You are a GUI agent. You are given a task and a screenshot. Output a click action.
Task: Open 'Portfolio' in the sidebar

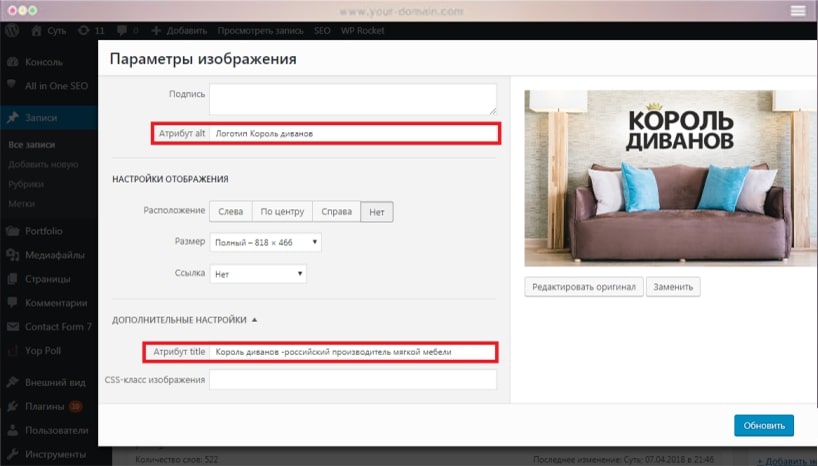pos(44,231)
